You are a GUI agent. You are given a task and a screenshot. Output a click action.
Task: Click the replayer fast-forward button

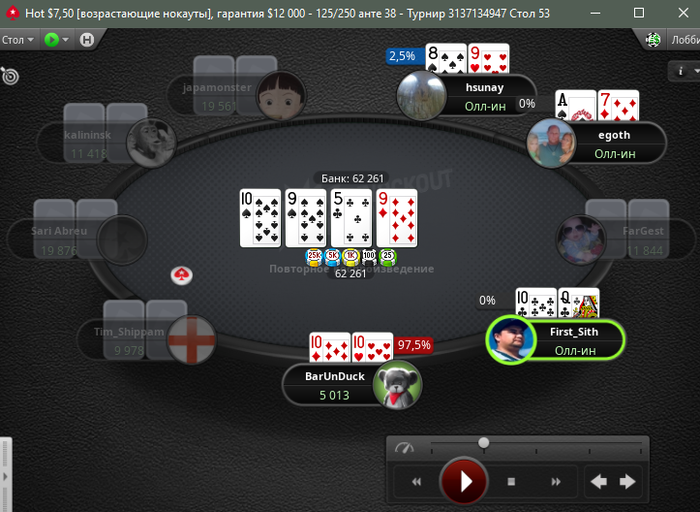(556, 482)
